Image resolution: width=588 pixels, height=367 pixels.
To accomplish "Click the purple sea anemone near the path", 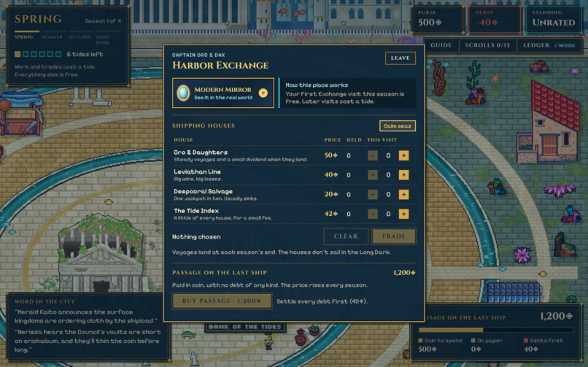I will click(x=522, y=255).
